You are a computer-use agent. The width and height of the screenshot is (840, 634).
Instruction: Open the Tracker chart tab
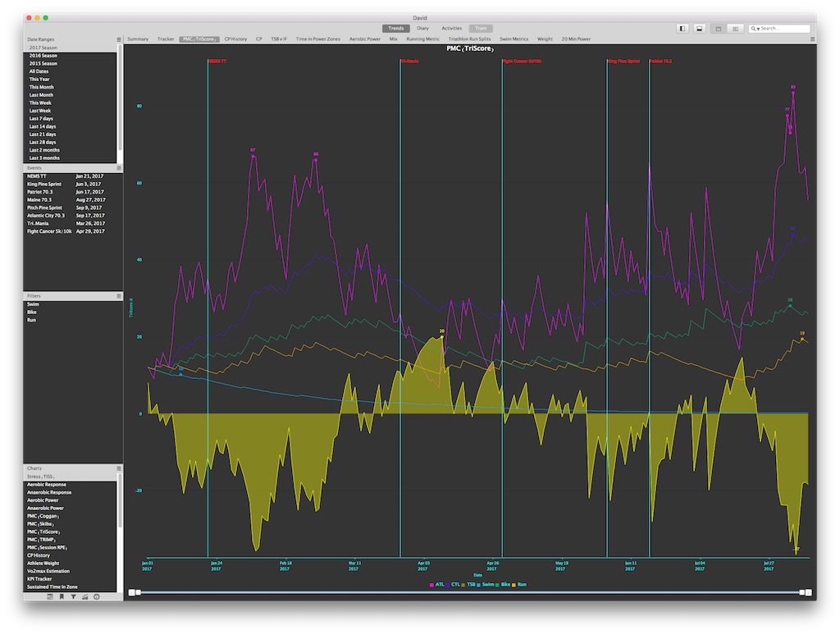coord(166,39)
